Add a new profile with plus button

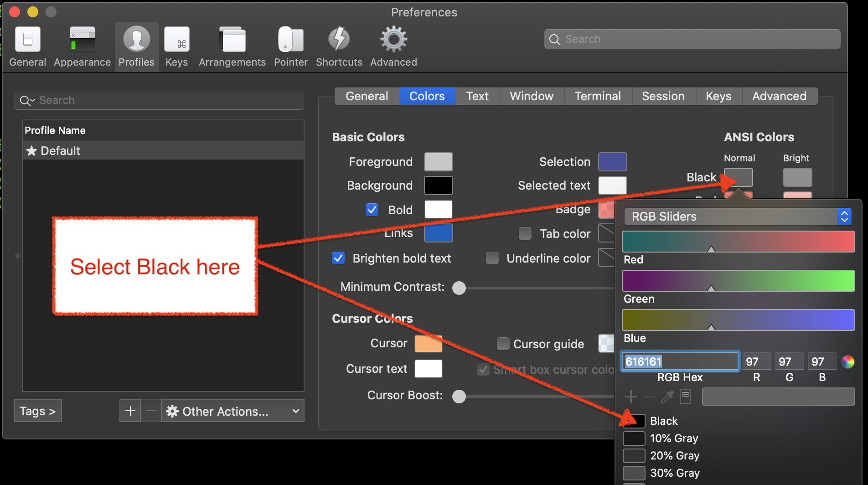tap(130, 411)
